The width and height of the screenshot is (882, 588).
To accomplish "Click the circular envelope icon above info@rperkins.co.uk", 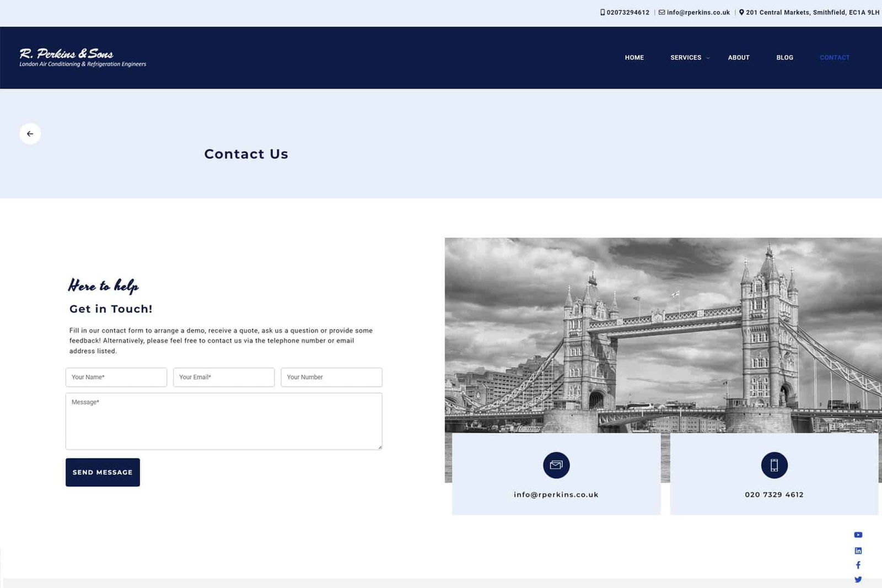I will click(x=556, y=465).
